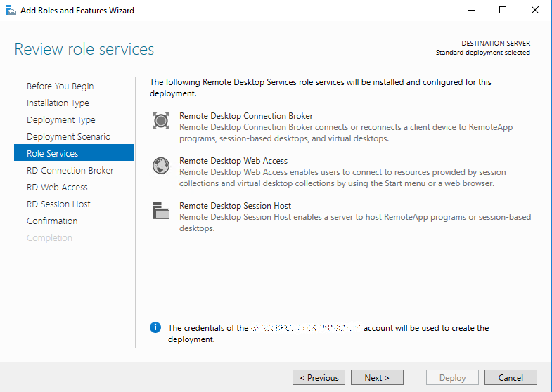Open the Confirmation step
Viewport: 552px width, 392px height.
tap(52, 221)
